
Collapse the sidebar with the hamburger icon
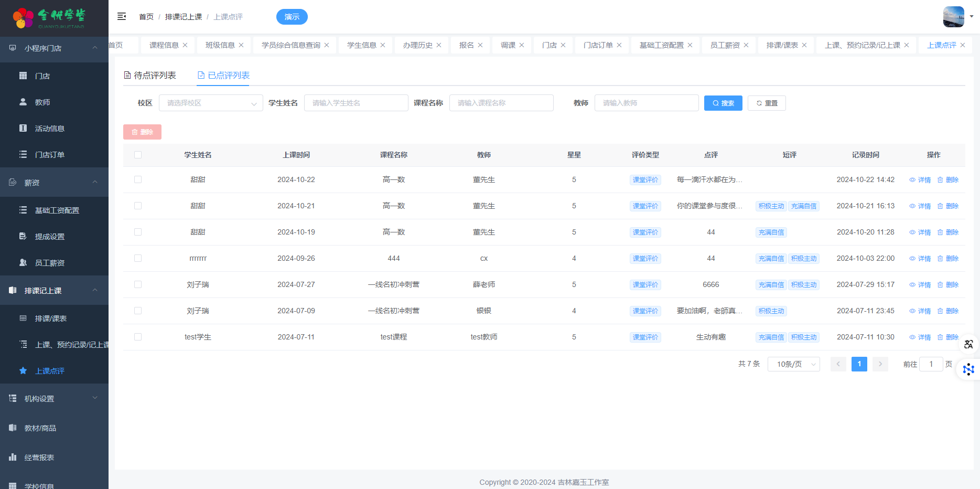pyautogui.click(x=122, y=17)
